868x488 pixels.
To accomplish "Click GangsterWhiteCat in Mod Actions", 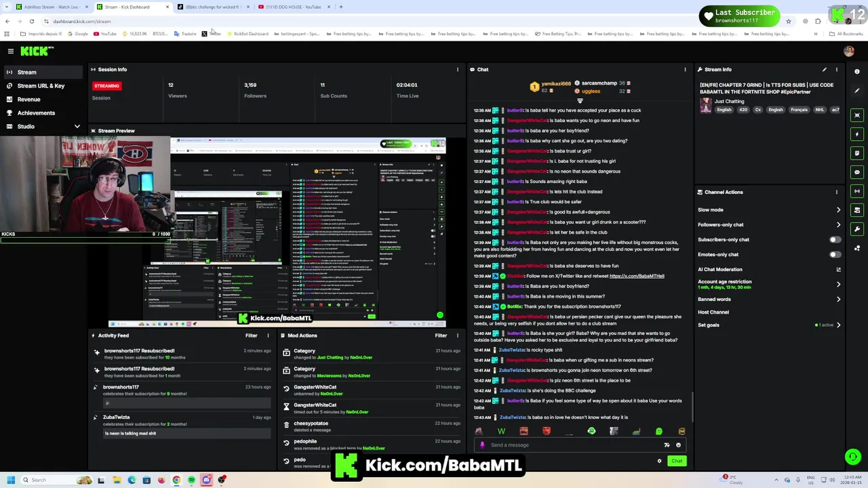I will point(315,387).
